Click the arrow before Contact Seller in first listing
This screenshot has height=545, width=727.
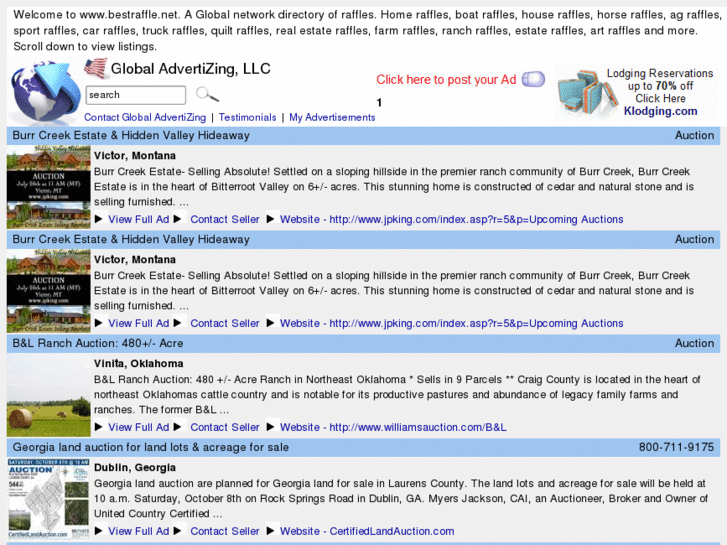pyautogui.click(x=178, y=219)
